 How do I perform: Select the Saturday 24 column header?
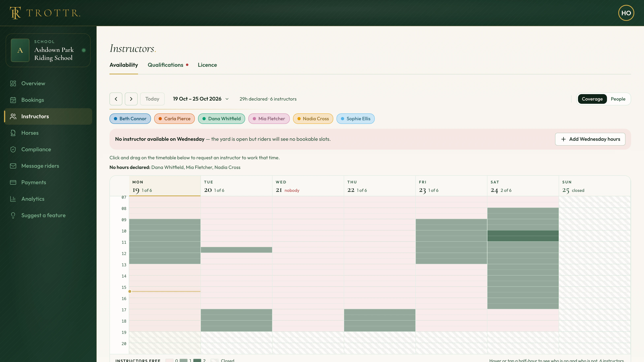coord(523,186)
